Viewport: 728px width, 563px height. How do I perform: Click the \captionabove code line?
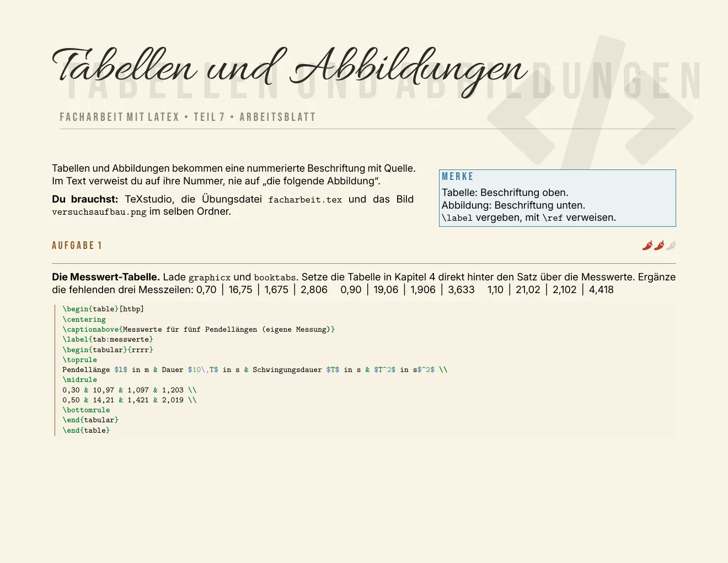coord(199,330)
